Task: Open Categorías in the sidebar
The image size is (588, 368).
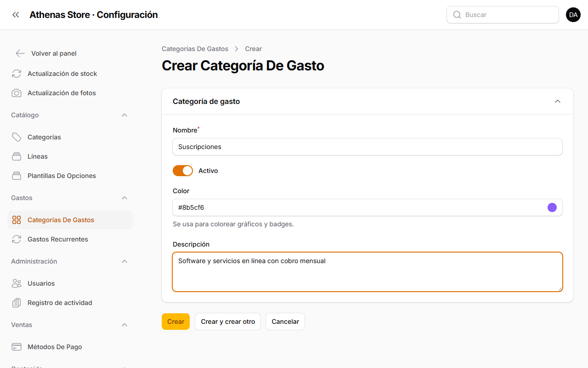Action: [70, 137]
